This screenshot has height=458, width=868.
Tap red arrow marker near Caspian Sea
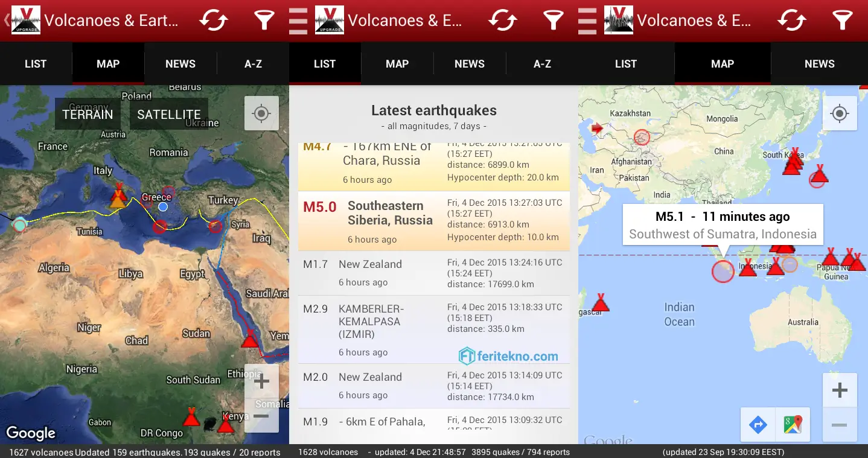[x=597, y=128]
